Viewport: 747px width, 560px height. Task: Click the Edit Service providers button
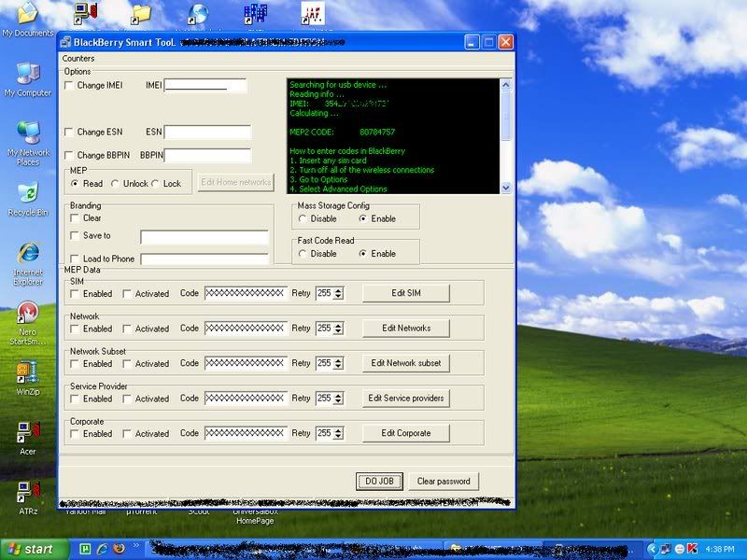406,399
